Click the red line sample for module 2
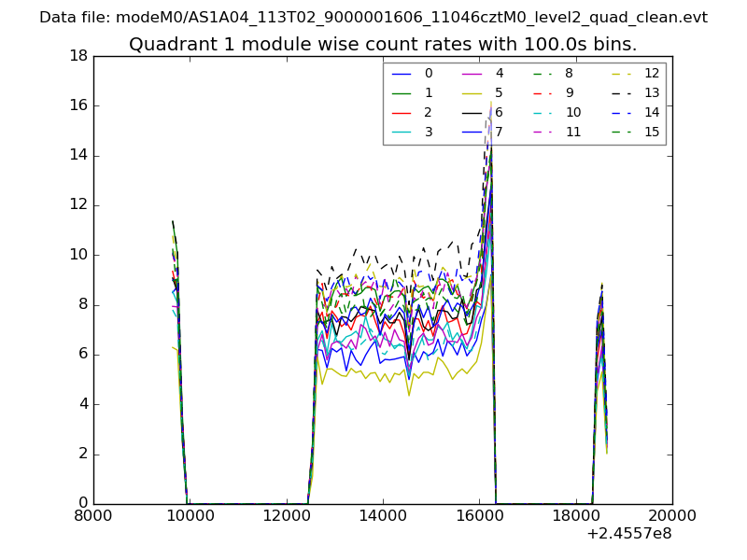The image size is (747, 560). pyautogui.click(x=402, y=113)
